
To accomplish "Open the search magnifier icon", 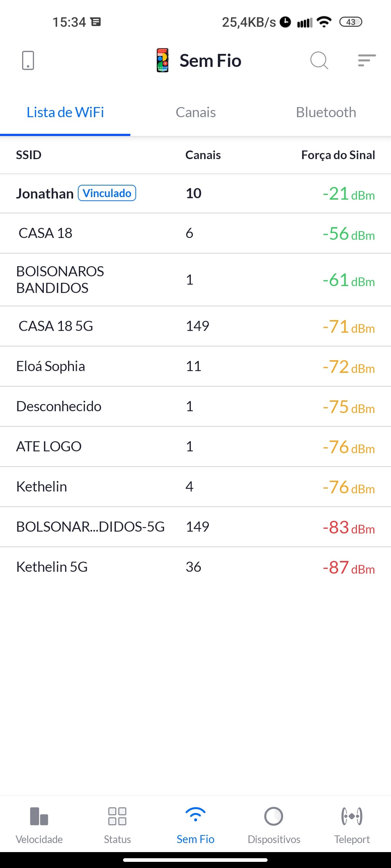I will (319, 60).
